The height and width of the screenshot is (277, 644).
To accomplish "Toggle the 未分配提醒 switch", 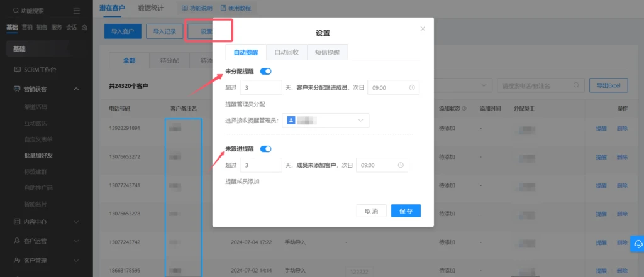I will tap(266, 72).
